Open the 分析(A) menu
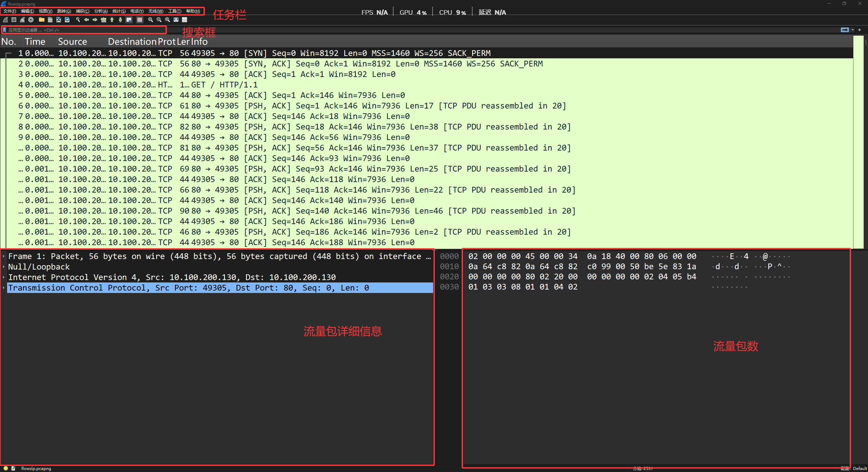The height and width of the screenshot is (472, 868). click(101, 11)
